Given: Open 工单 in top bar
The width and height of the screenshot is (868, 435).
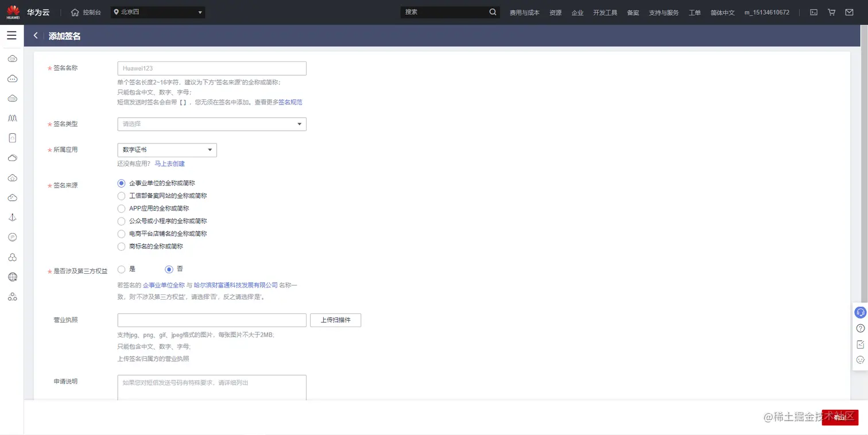Looking at the screenshot, I should click(x=695, y=13).
